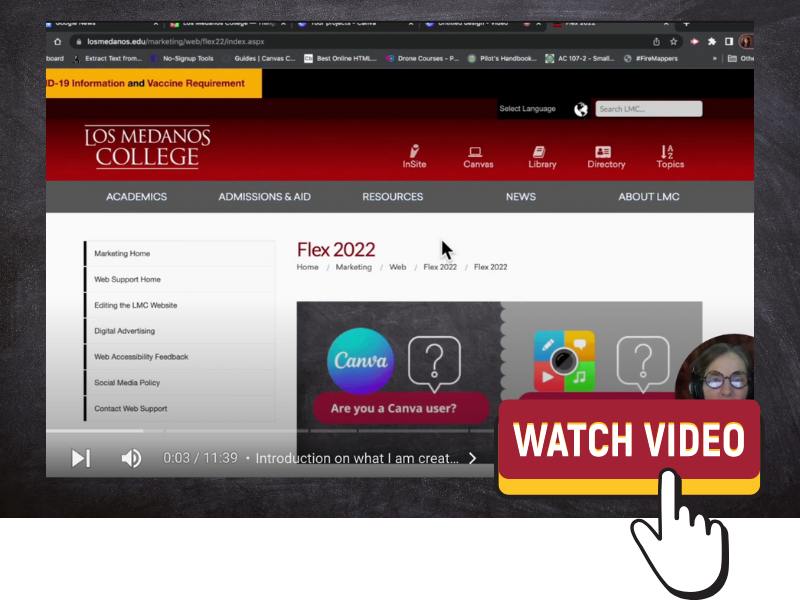Click the WATCH VIDEO button
This screenshot has width=800, height=600.
[629, 441]
